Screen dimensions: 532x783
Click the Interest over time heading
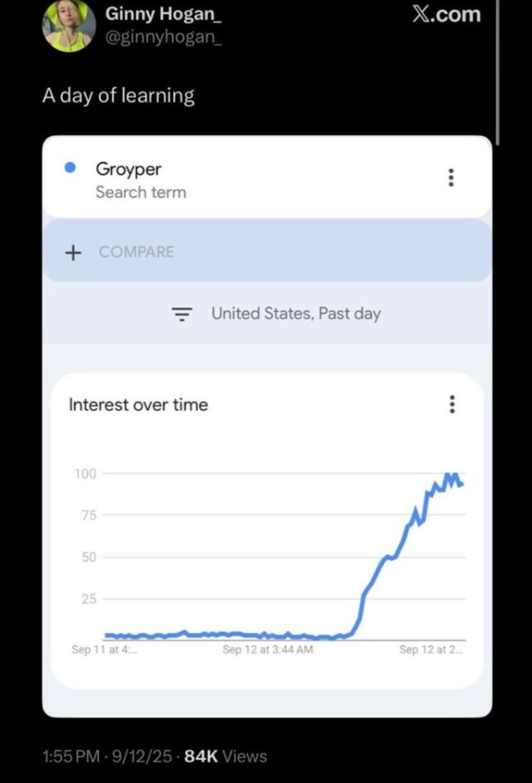click(x=138, y=404)
